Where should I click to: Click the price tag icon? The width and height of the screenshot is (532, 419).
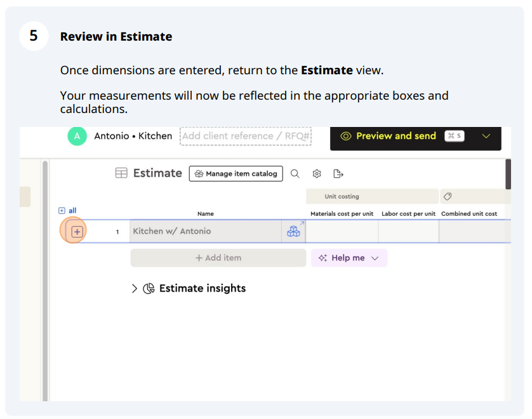click(448, 196)
